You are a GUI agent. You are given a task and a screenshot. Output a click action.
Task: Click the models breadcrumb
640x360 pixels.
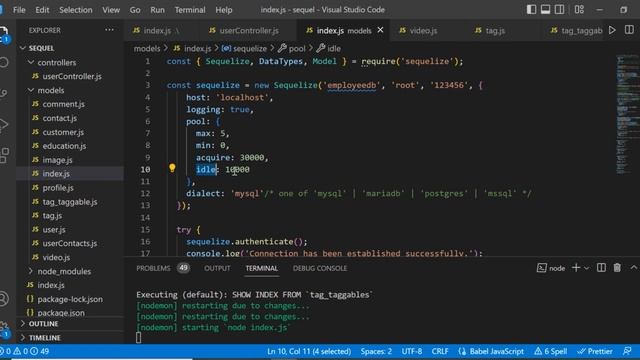click(147, 49)
